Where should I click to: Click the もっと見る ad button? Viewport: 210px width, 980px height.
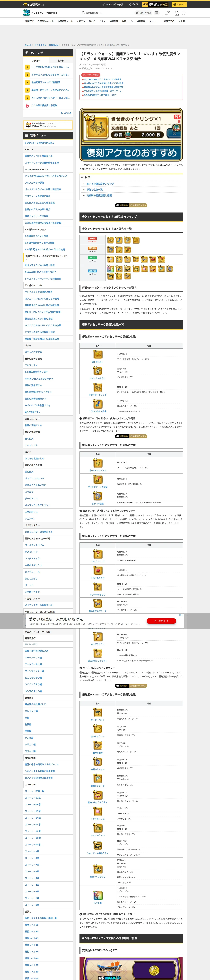(162, 621)
